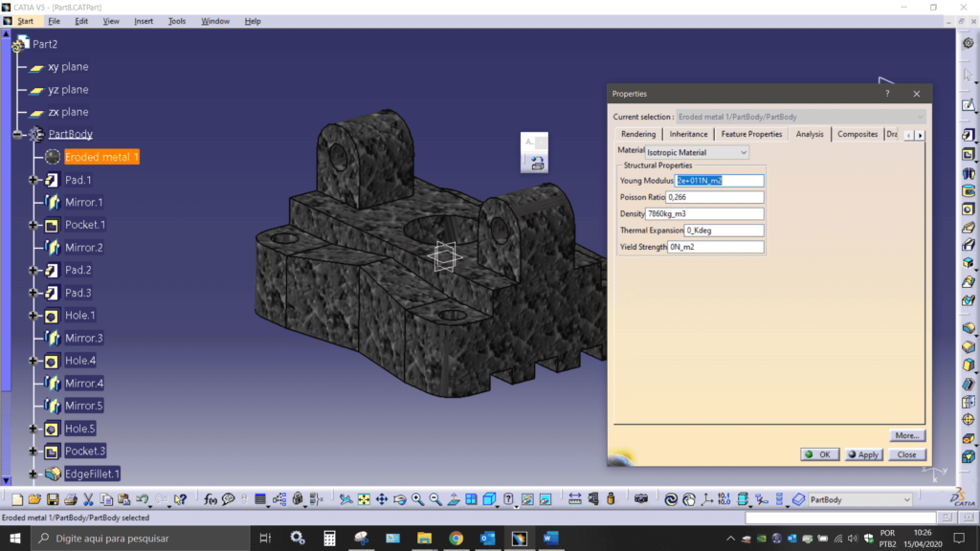Open Windows Start menu
This screenshot has width=980, height=551.
pyautogui.click(x=15, y=538)
